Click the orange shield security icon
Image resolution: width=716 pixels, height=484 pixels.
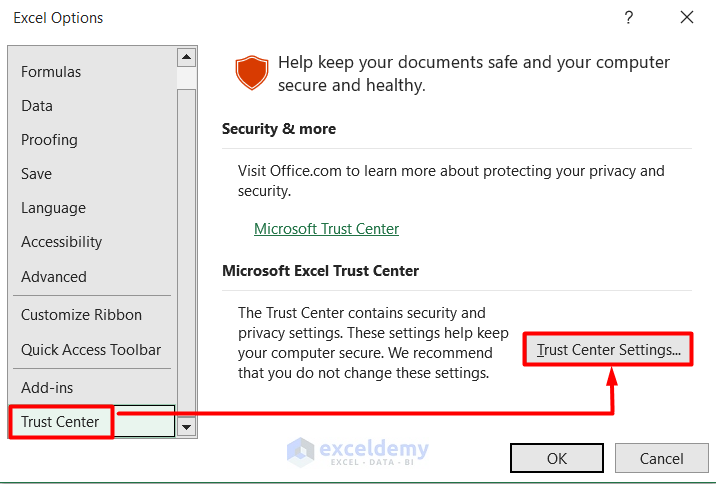[250, 73]
